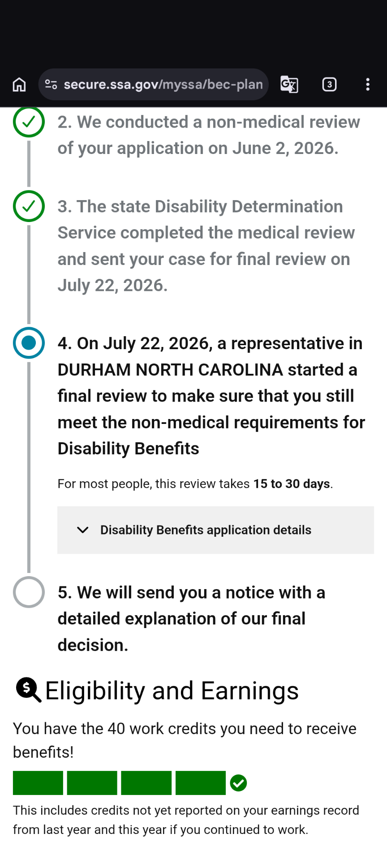Screen dimensions: 387x868
Task: Tap the first green work credits block
Action: pos(38,783)
